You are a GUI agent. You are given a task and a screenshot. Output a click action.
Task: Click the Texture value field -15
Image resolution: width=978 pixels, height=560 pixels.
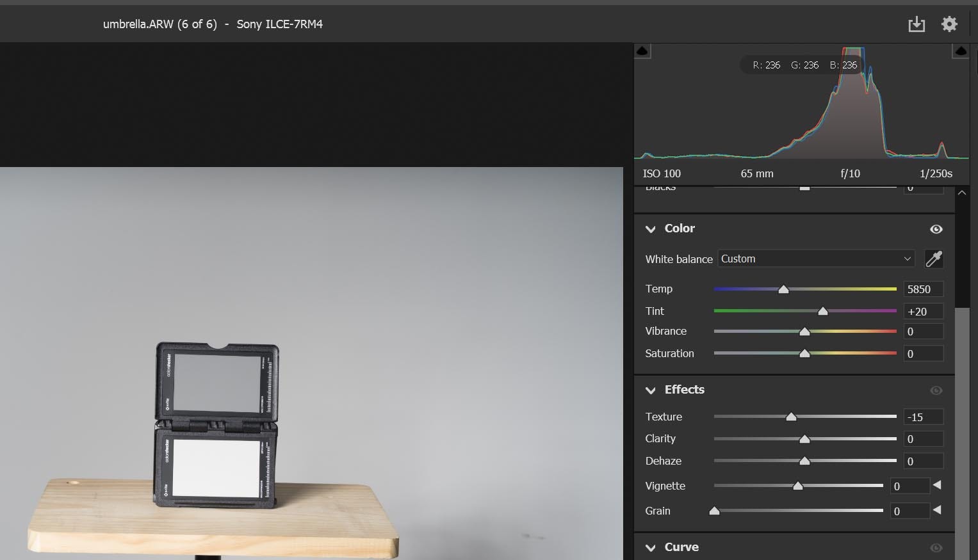pyautogui.click(x=923, y=417)
